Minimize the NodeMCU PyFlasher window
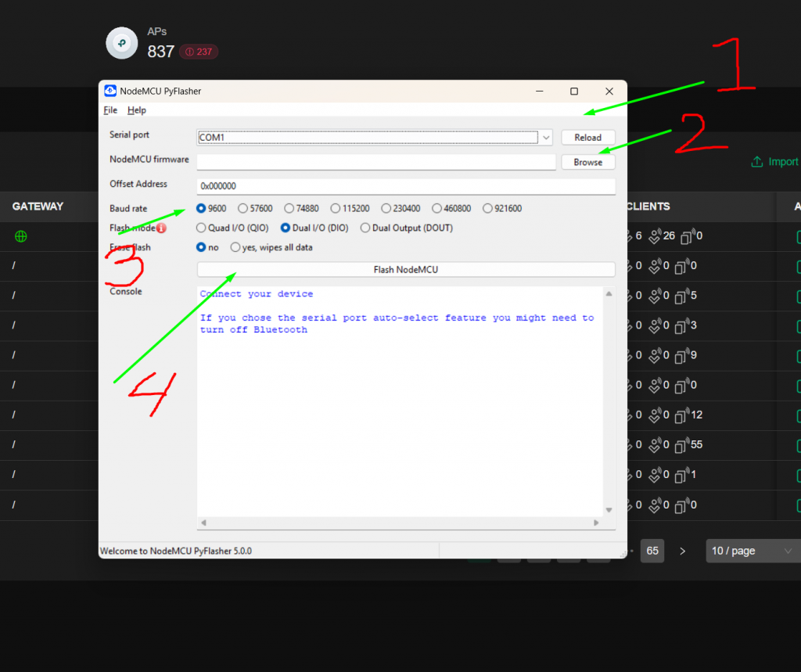Screen dimensions: 801x672 pos(540,91)
